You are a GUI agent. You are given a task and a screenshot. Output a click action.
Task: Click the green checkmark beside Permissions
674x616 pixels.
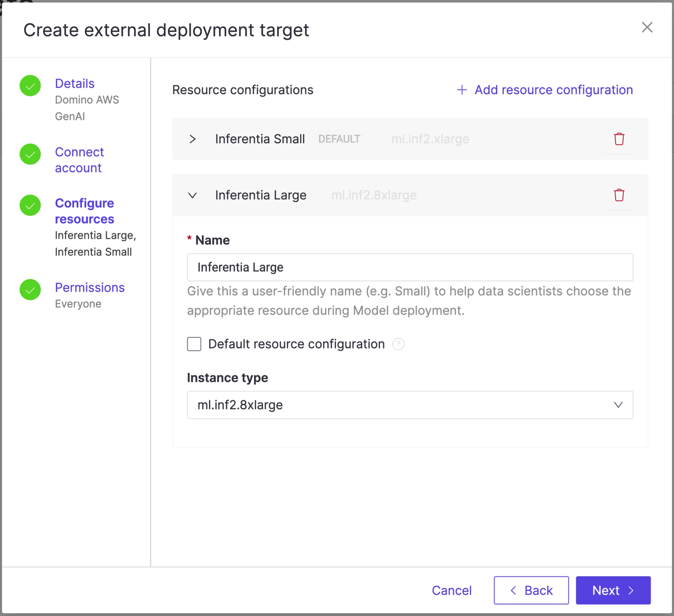(30, 290)
